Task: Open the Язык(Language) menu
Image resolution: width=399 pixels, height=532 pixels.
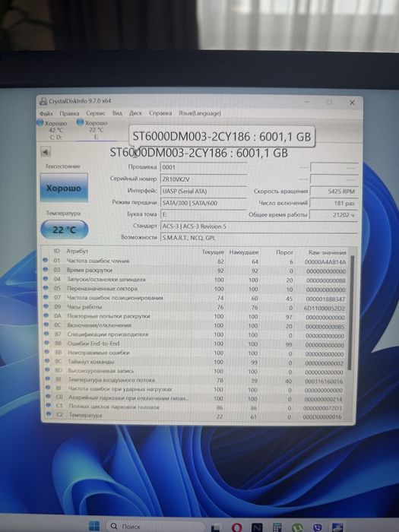Action: [x=199, y=113]
